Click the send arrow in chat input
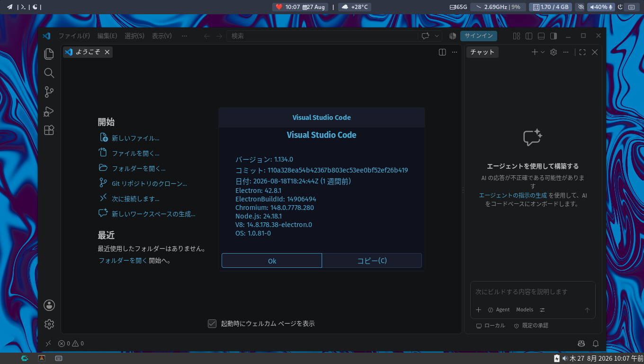Screen dimensions: 644x364 [587, 310]
